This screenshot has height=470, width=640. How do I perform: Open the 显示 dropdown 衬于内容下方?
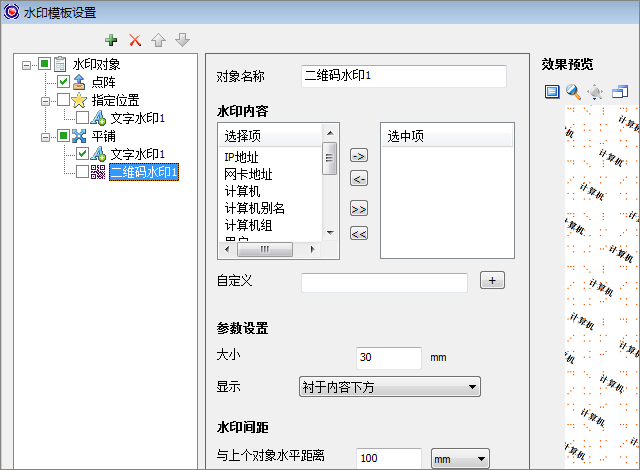click(x=390, y=387)
